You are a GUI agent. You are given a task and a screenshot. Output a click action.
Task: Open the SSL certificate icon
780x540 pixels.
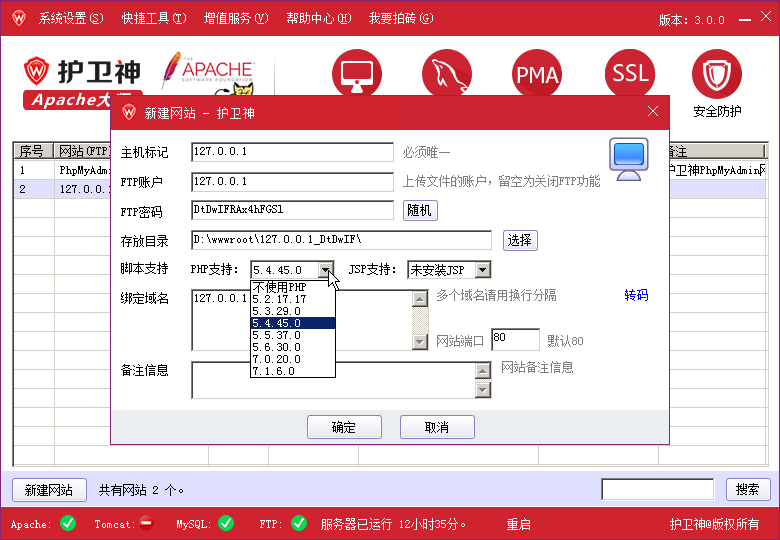point(630,73)
